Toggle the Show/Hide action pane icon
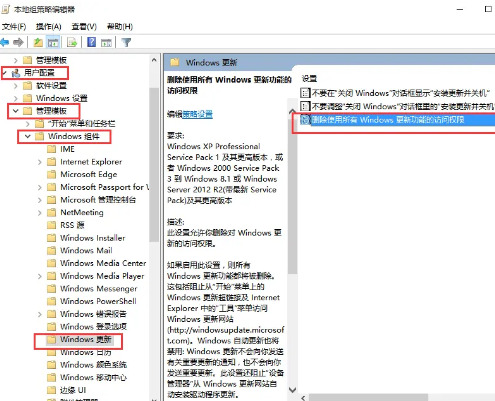 106,42
